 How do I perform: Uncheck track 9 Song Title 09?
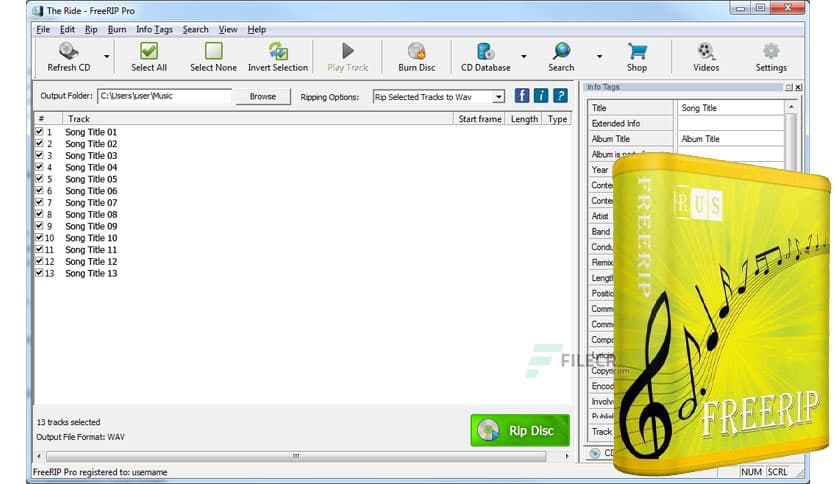click(x=39, y=225)
